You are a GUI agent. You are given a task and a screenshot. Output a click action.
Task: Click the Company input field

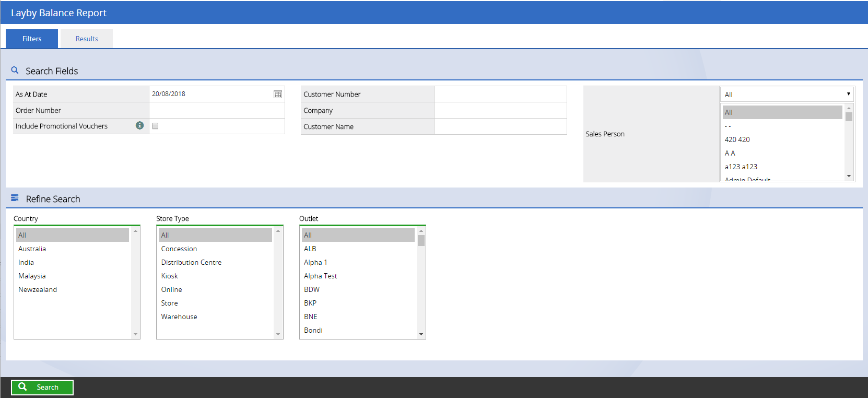(x=500, y=110)
